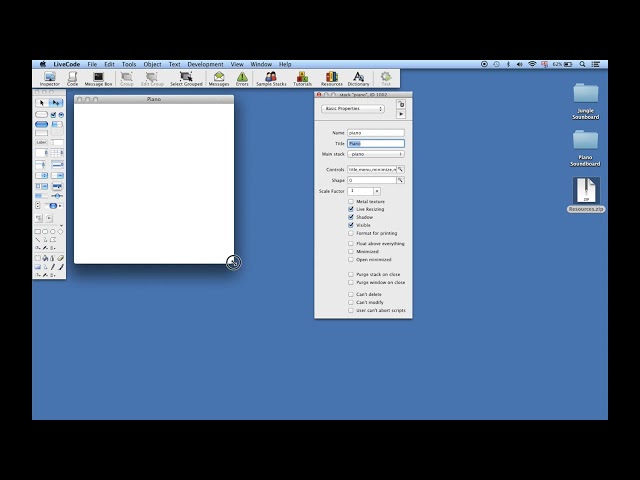Enable Float above everything checkbox
The width and height of the screenshot is (640, 480).
pos(351,243)
